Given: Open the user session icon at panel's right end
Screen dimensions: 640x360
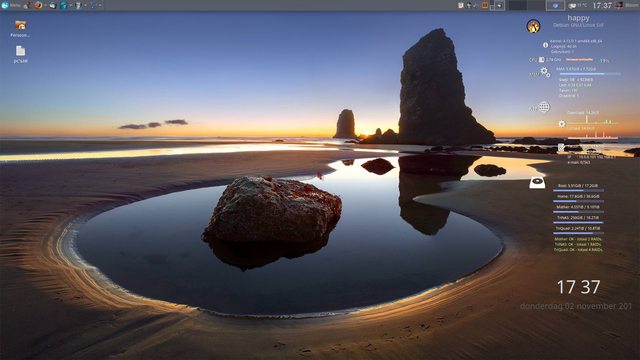Looking at the screenshot, I should (619, 5).
